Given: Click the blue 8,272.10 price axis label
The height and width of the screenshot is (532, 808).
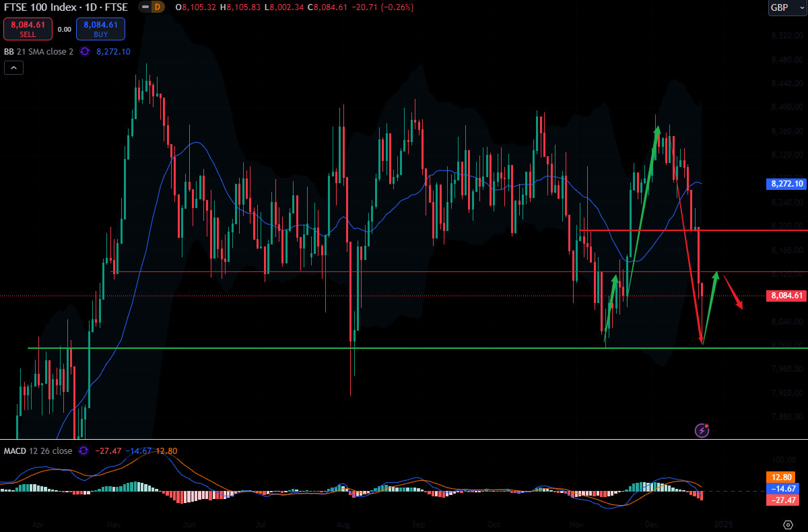Looking at the screenshot, I should coord(786,183).
